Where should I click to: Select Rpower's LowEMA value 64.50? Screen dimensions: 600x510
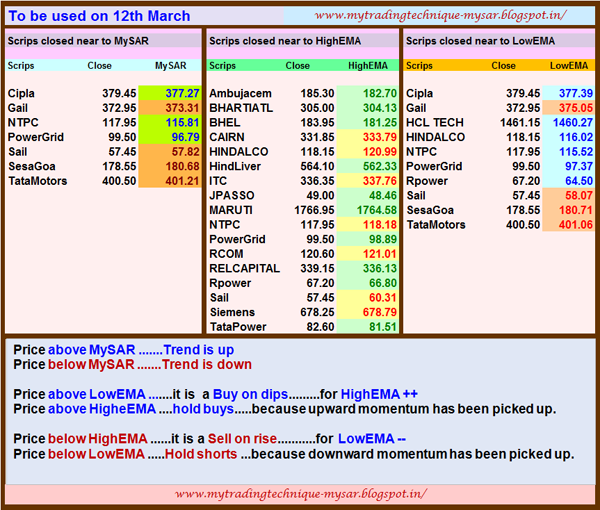point(579,181)
